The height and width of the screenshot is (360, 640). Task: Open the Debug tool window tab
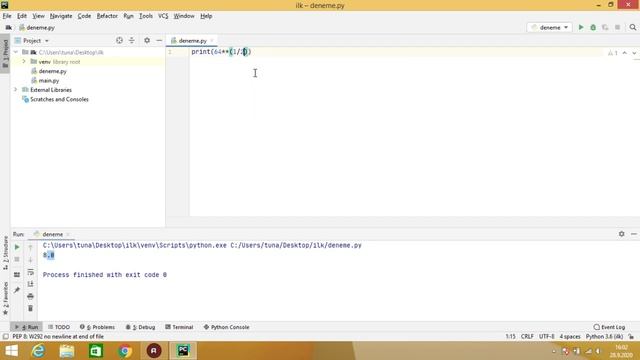pyautogui.click(x=140, y=327)
